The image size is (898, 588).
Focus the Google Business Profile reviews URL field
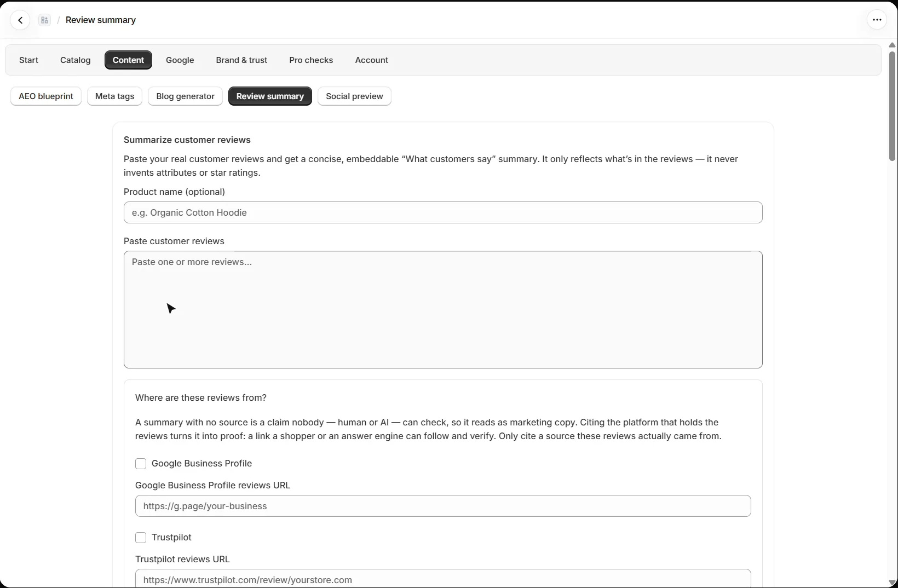pyautogui.click(x=443, y=506)
